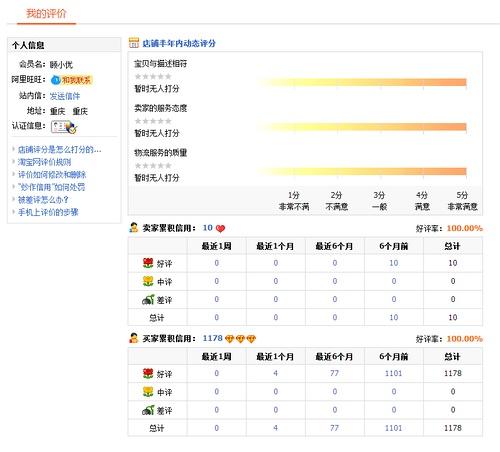Click the yellow flower 中评 icon in buyer table

coord(148,391)
